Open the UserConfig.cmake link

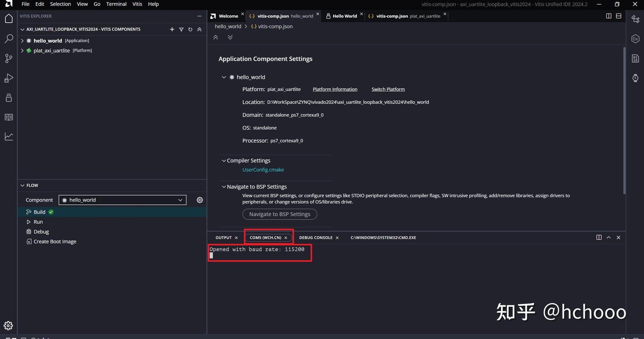point(263,170)
